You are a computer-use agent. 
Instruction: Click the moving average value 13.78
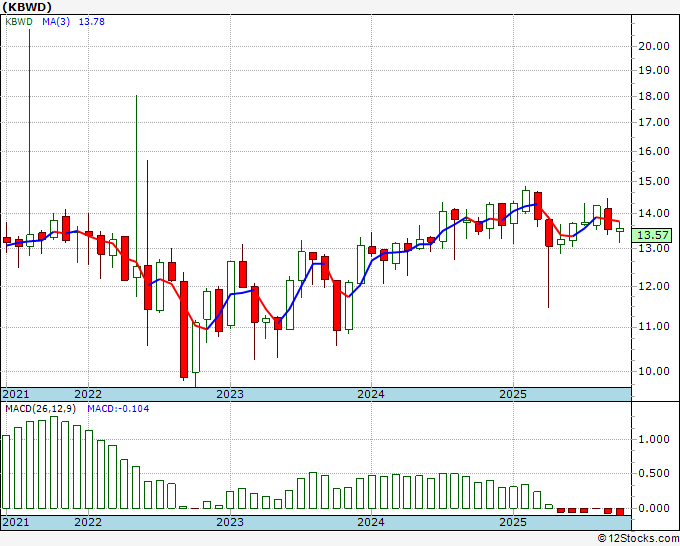92,22
